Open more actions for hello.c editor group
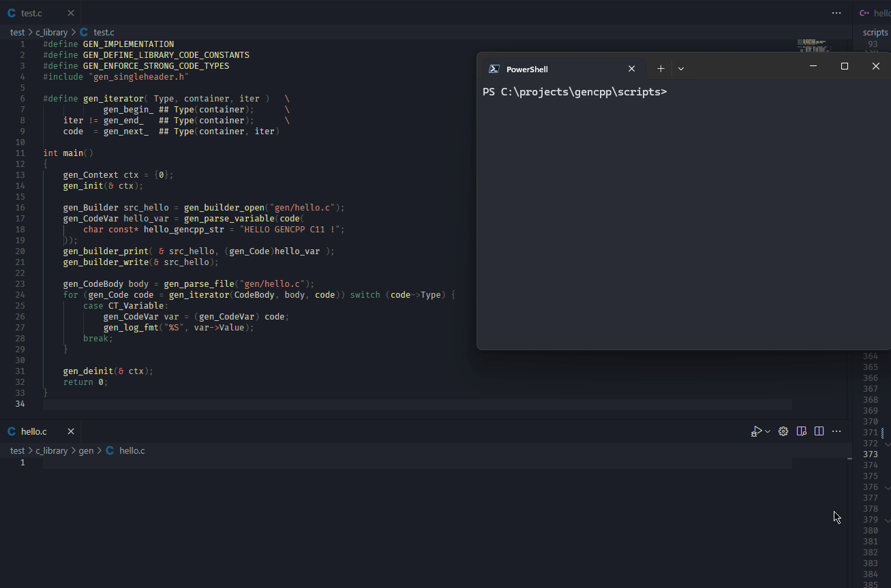891x588 pixels. 836,431
